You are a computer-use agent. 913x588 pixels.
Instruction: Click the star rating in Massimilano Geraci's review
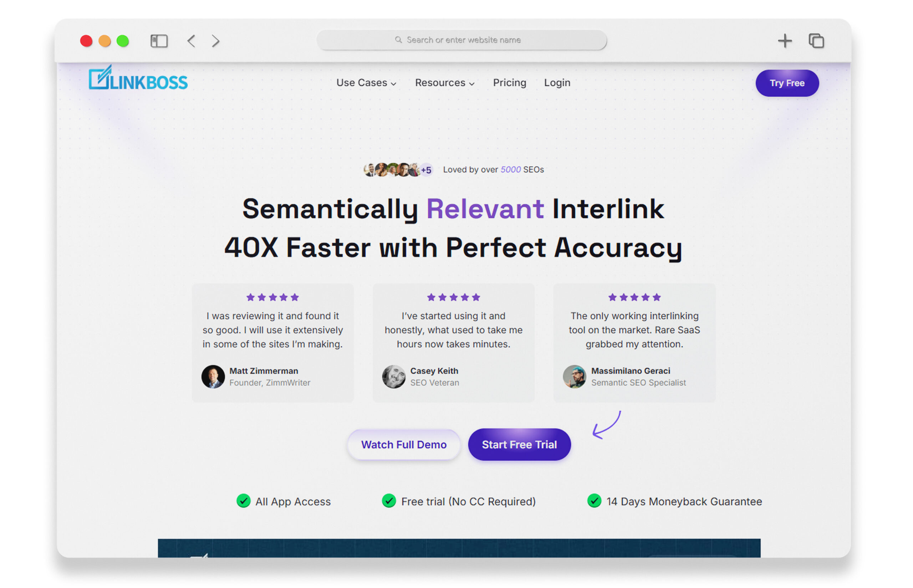(634, 297)
